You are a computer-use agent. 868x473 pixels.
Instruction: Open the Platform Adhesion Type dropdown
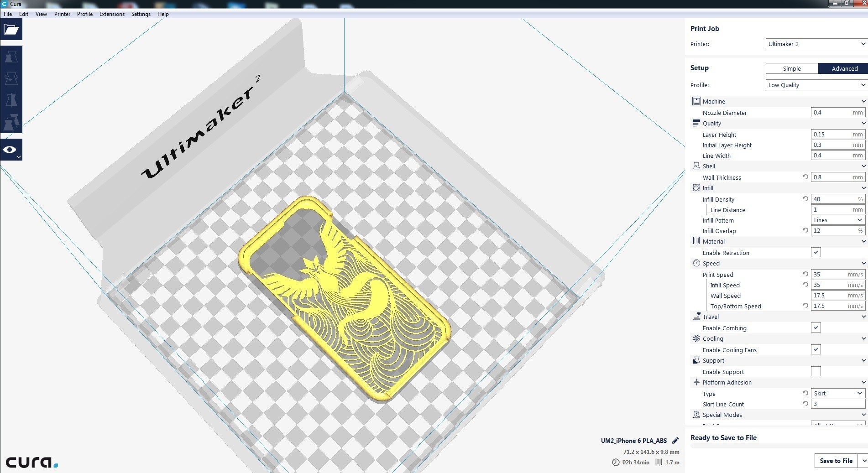[x=838, y=393]
